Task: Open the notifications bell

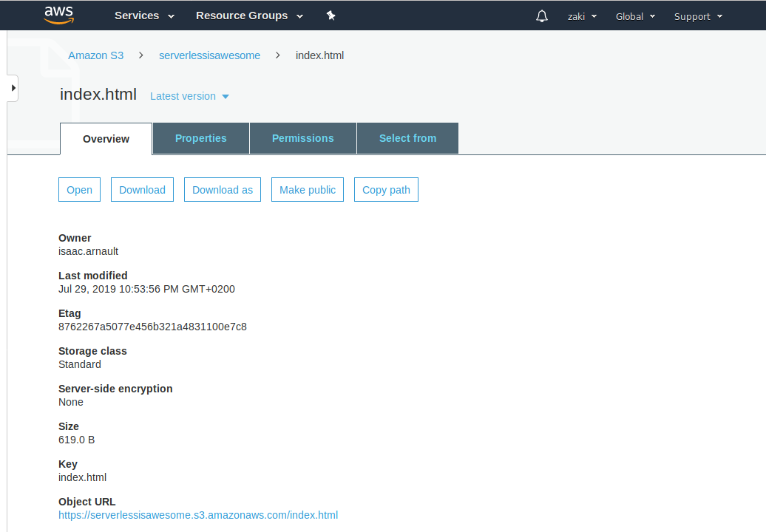Action: (x=542, y=16)
